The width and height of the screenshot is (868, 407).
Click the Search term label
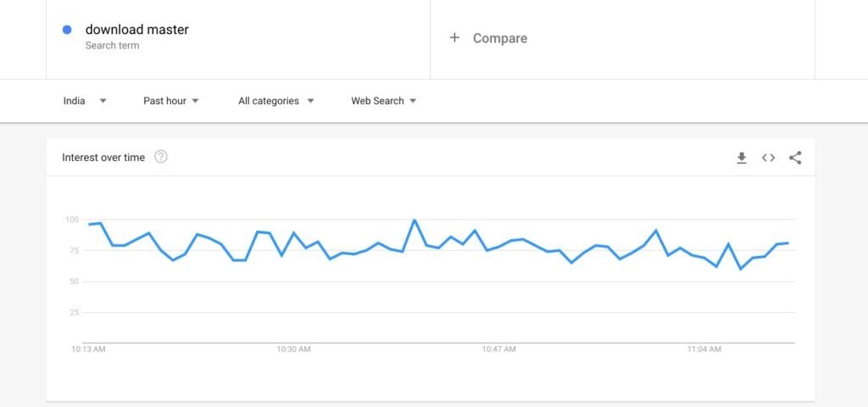point(112,46)
